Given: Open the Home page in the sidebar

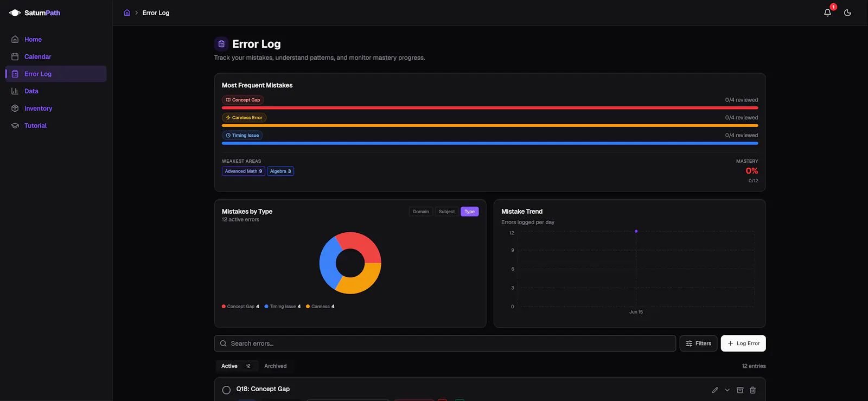Looking at the screenshot, I should tap(56, 39).
